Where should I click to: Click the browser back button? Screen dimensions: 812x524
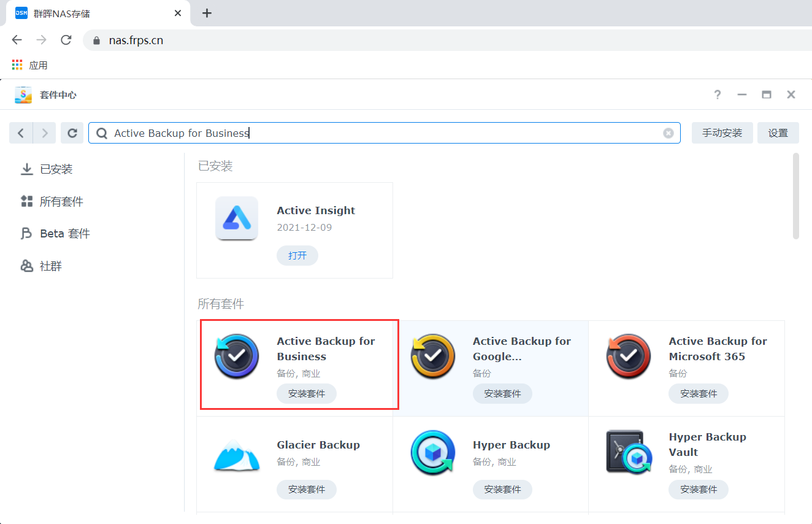(17, 40)
